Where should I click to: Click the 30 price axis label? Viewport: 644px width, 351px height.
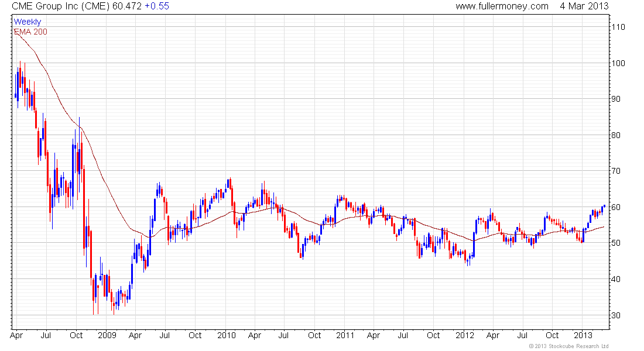coord(615,315)
